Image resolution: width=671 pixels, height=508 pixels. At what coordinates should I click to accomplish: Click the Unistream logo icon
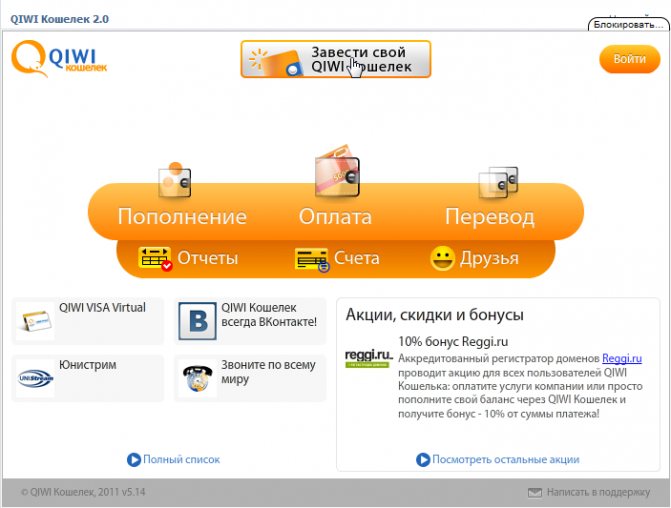coord(36,378)
